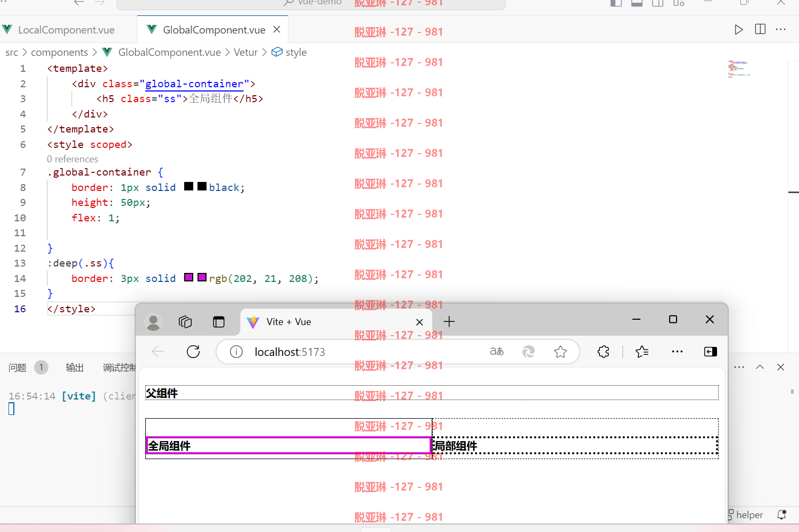The height and width of the screenshot is (532, 799).
Task: Open the src breadcrumb
Action: tap(12, 52)
